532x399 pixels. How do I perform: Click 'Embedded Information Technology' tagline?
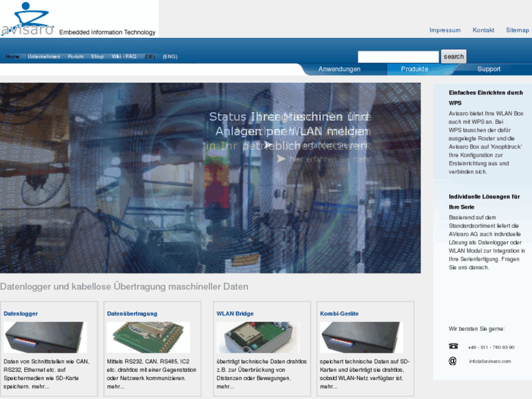108,32
